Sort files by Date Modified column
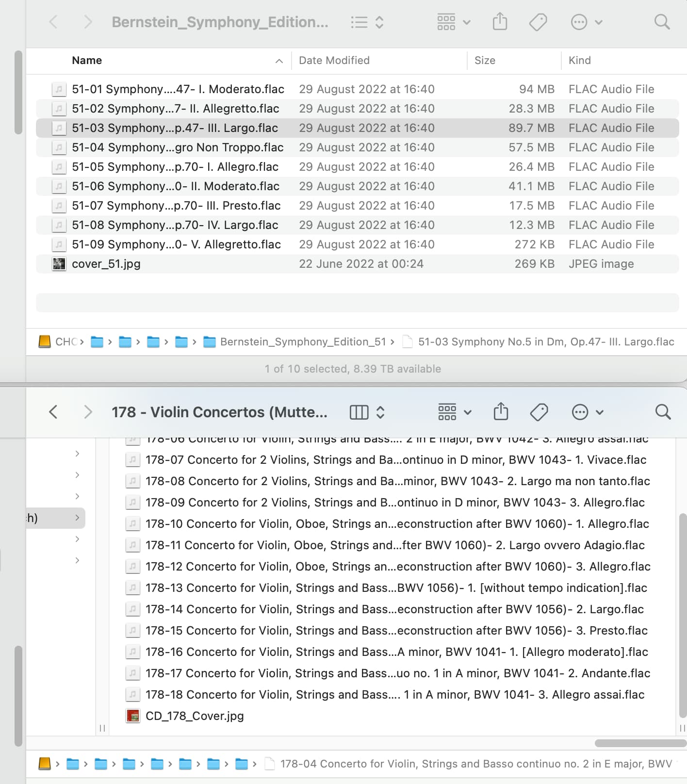The height and width of the screenshot is (784, 687). (x=334, y=61)
